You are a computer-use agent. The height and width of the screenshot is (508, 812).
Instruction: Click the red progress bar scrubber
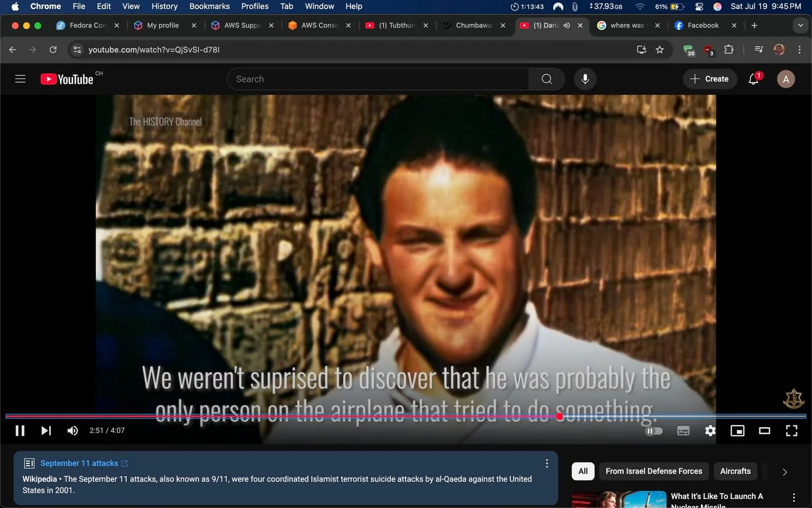point(559,416)
